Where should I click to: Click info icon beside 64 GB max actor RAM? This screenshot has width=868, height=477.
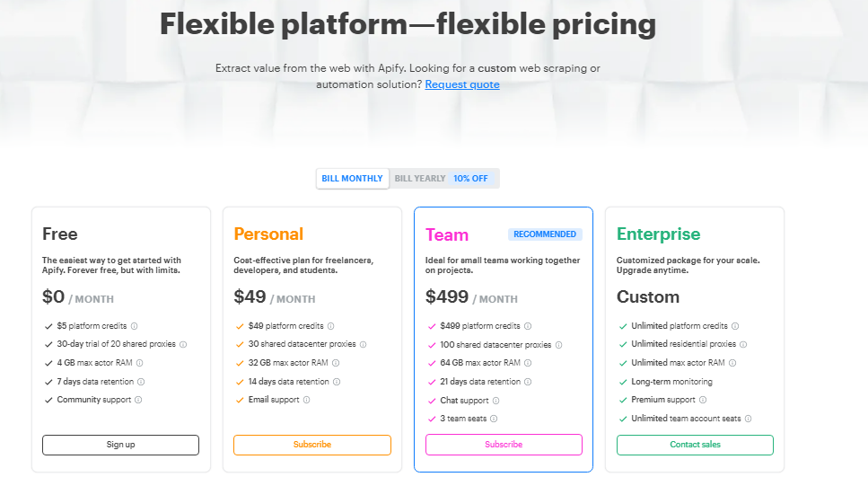click(529, 363)
